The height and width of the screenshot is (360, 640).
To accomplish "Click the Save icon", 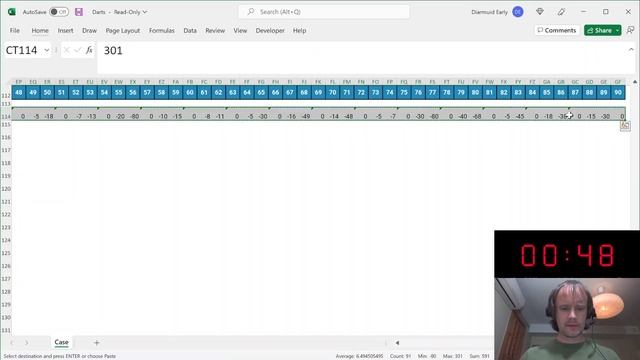I will click(79, 12).
